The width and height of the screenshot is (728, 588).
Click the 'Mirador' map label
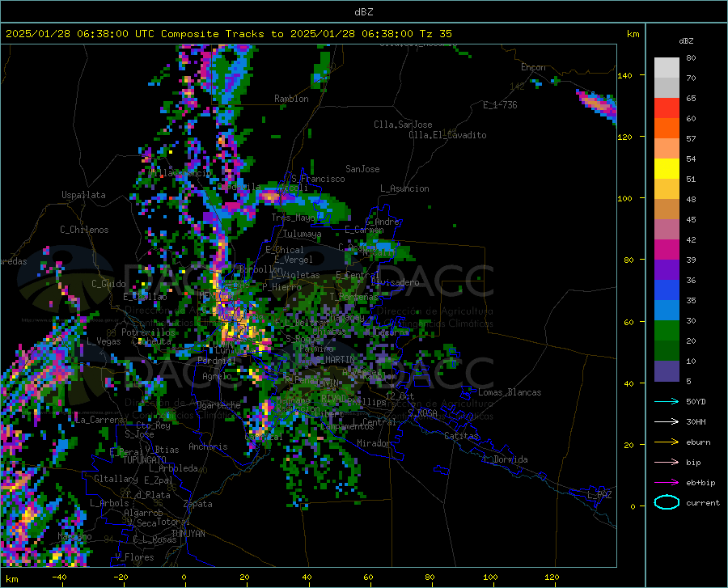click(374, 443)
